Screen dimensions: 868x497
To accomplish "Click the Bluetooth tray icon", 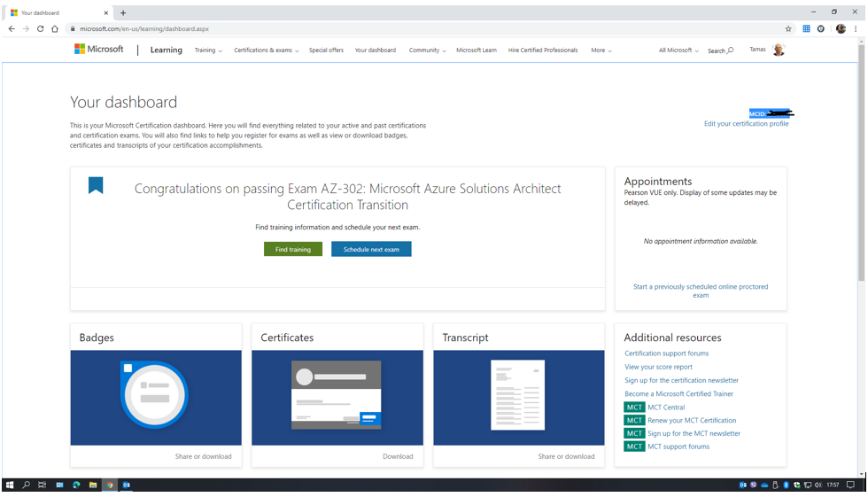I will (787, 485).
